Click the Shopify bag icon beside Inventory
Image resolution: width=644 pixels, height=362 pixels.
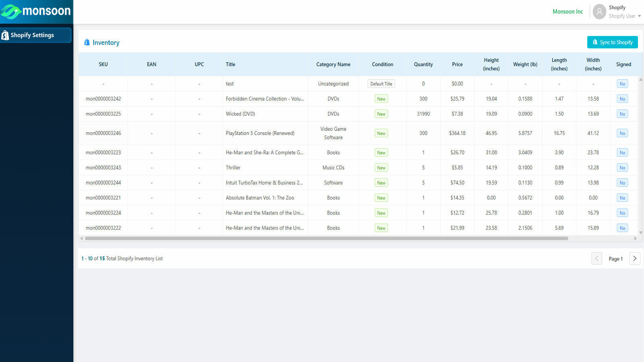tap(87, 42)
